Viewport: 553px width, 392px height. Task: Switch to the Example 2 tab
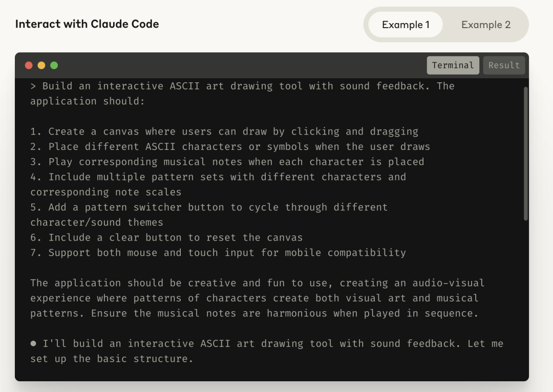click(485, 24)
